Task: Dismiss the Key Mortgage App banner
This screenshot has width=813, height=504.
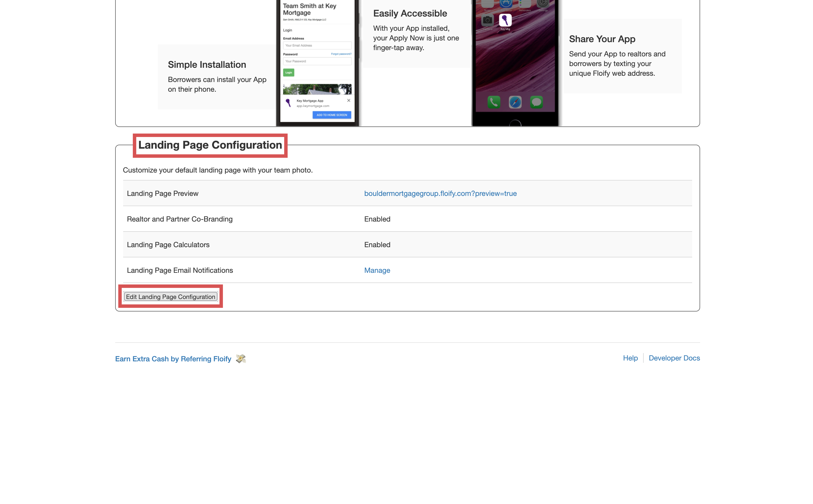Action: click(x=349, y=100)
